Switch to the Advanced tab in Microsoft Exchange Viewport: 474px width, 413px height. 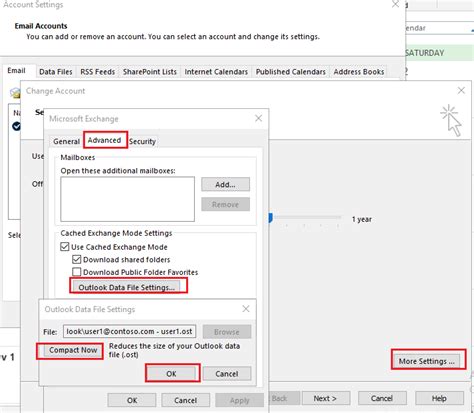tap(104, 140)
